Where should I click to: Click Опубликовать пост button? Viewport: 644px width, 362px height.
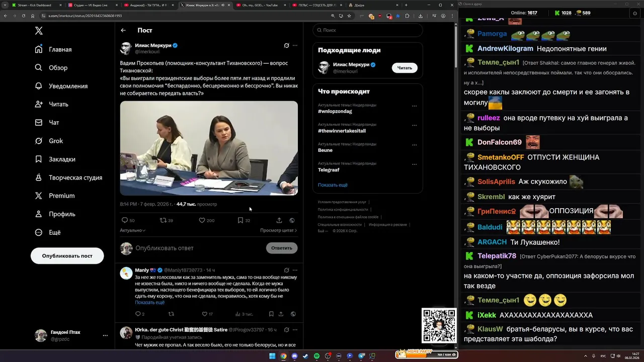tap(67, 256)
